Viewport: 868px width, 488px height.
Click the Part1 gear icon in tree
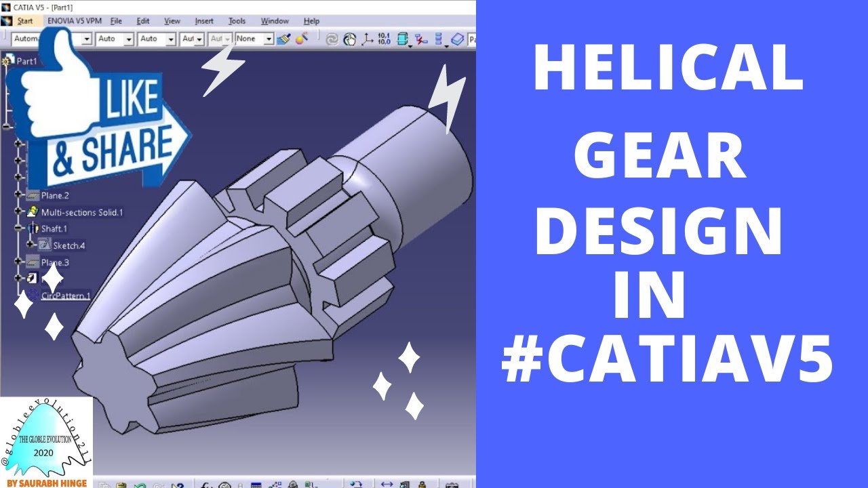(8, 61)
